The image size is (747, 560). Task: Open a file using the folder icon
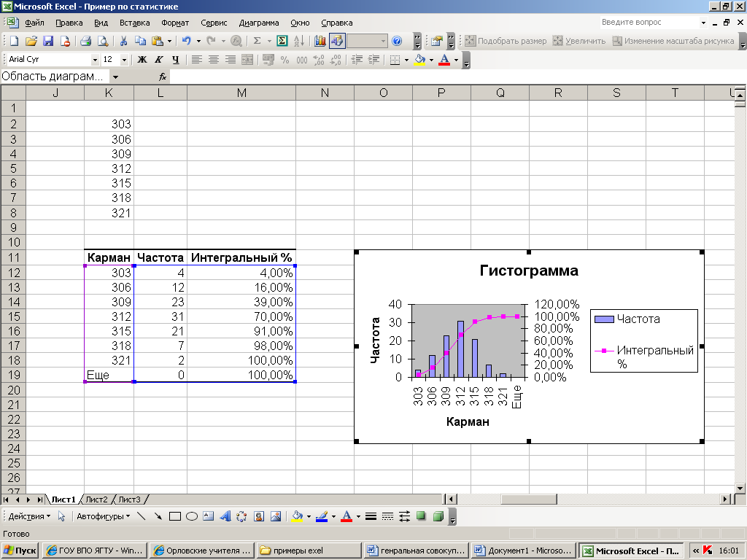click(x=31, y=41)
